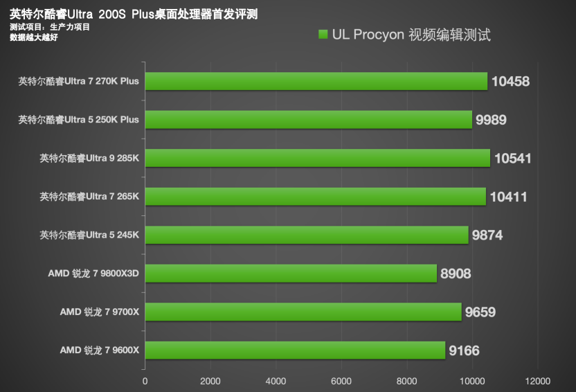Click the green legend swatch for UL Procyon
The height and width of the screenshot is (392, 576).
tap(323, 34)
